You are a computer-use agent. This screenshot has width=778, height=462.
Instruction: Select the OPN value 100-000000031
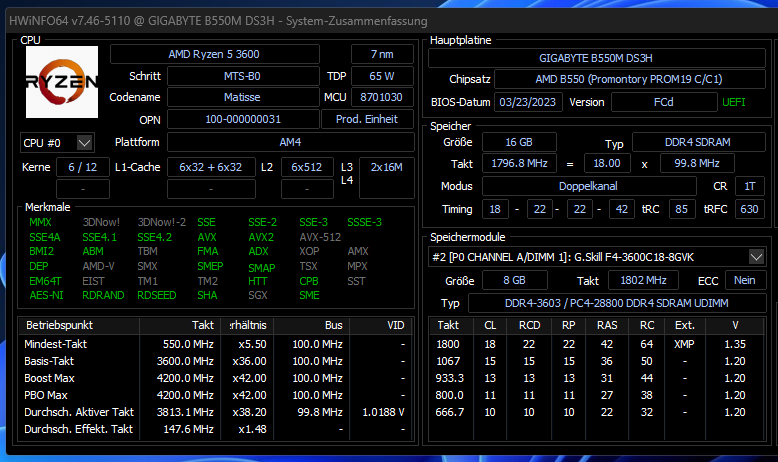tap(243, 119)
